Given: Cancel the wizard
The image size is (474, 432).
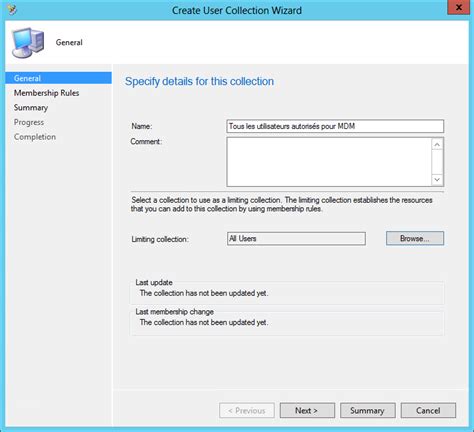Looking at the screenshot, I should tap(428, 410).
